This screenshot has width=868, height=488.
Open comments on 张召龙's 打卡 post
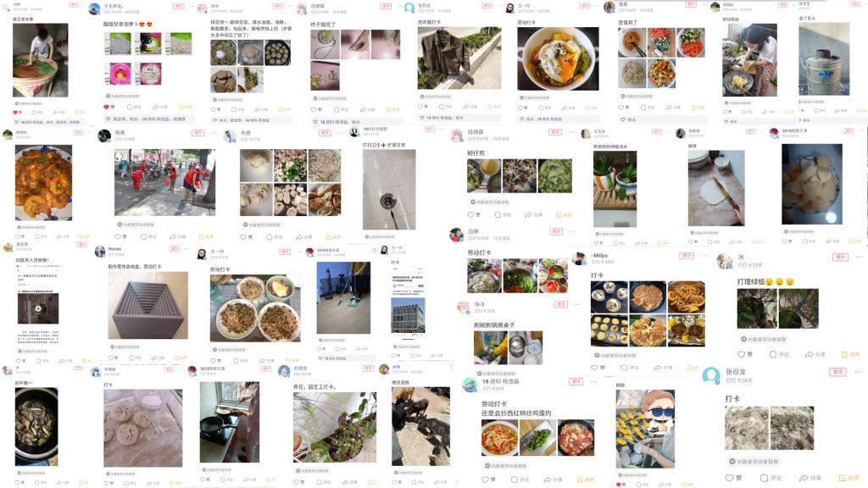(x=771, y=478)
